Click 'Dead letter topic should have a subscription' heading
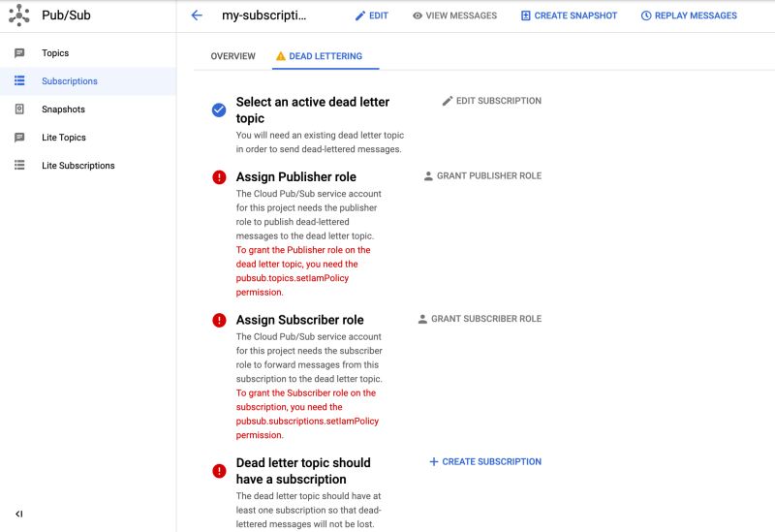 tap(303, 471)
